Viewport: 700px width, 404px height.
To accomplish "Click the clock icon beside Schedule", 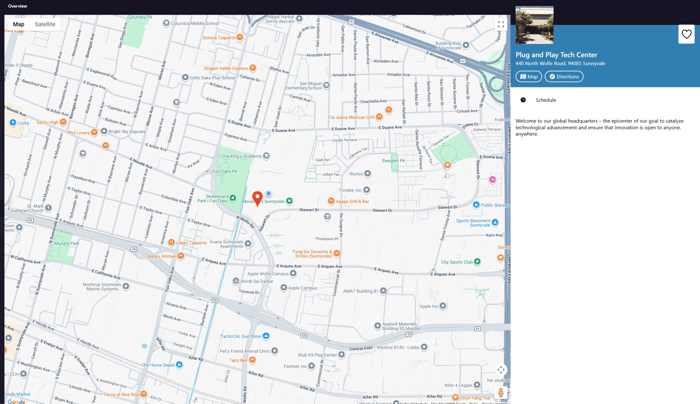I will click(x=523, y=100).
